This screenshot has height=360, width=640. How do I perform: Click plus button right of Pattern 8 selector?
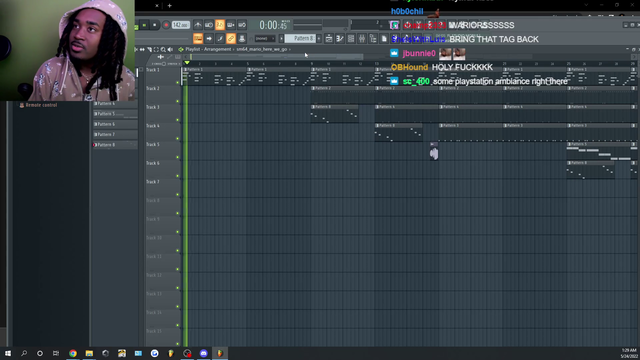click(x=319, y=39)
